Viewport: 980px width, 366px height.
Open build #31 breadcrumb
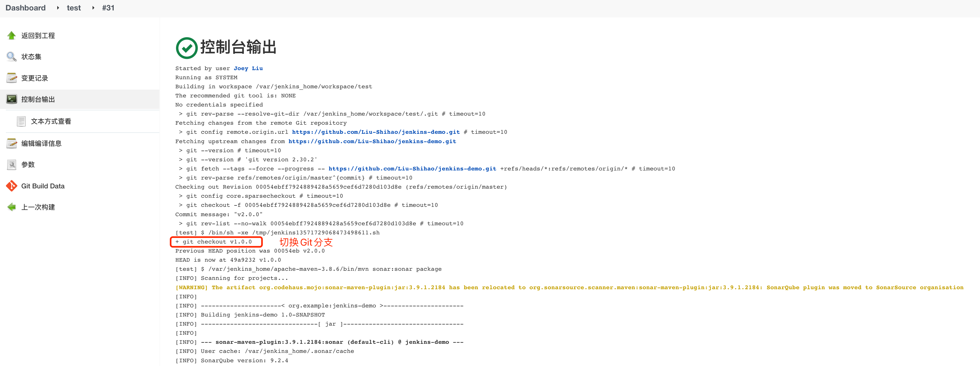coord(108,8)
